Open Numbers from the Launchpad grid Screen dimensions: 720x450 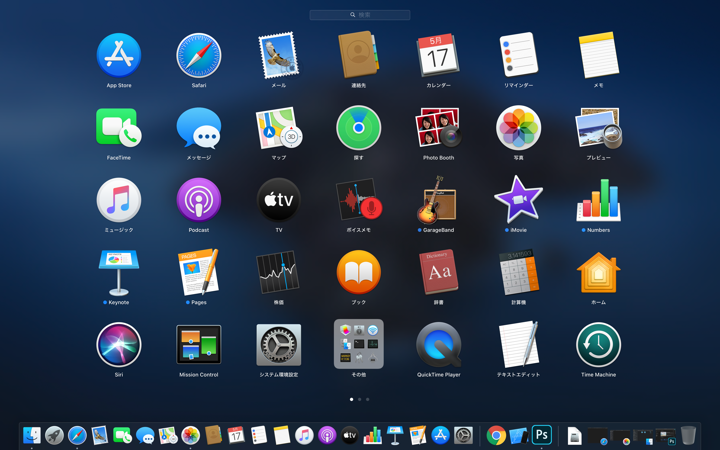pos(598,200)
